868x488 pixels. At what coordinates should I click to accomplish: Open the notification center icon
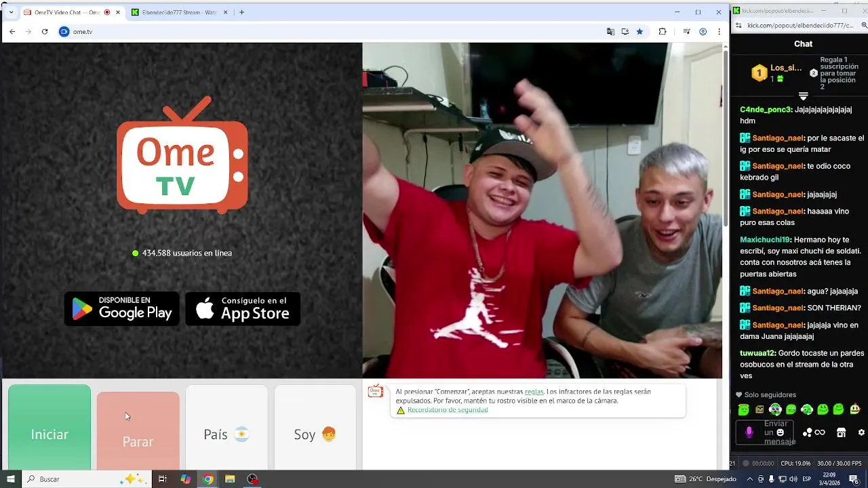tap(853, 479)
